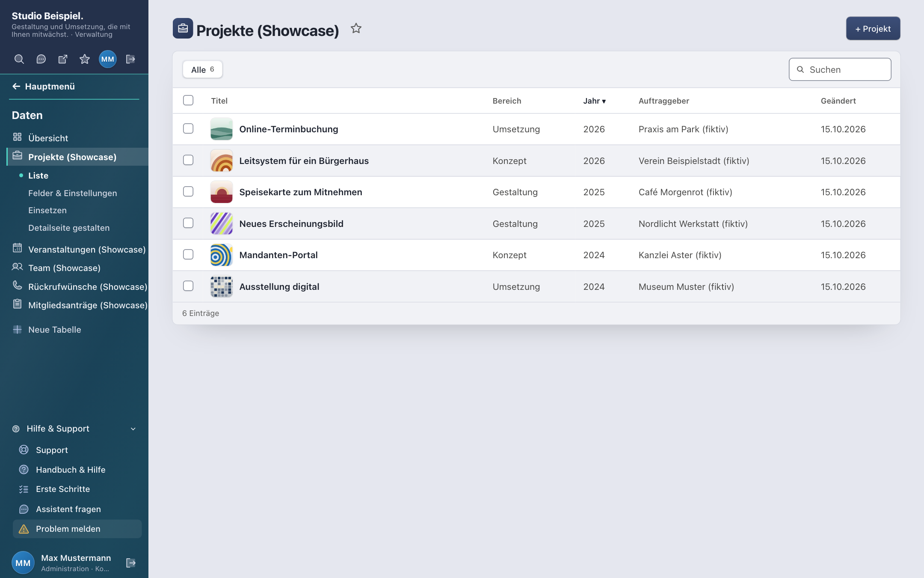
Task: Favorite Projekte (Showcase) with the star
Action: click(x=356, y=28)
